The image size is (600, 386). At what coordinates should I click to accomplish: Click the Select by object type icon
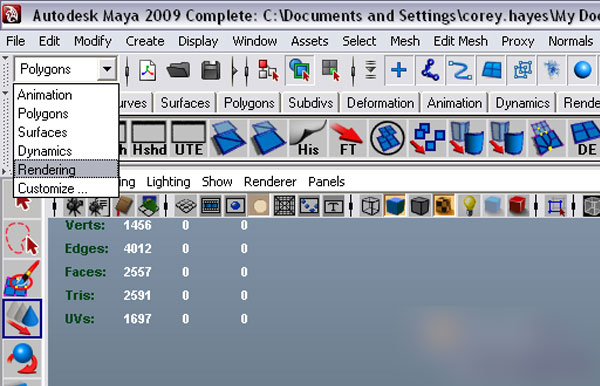pyautogui.click(x=300, y=70)
